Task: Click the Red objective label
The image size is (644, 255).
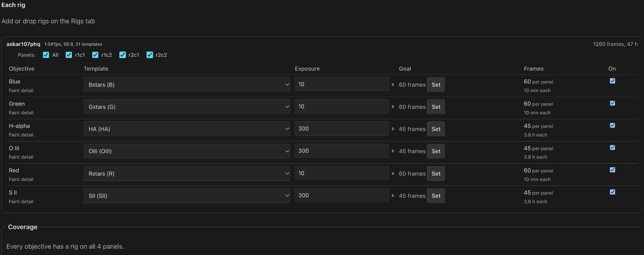Action: coord(14,170)
